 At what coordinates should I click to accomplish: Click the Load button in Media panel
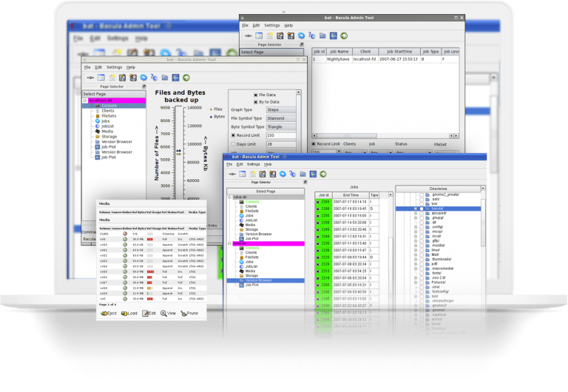coord(129,314)
